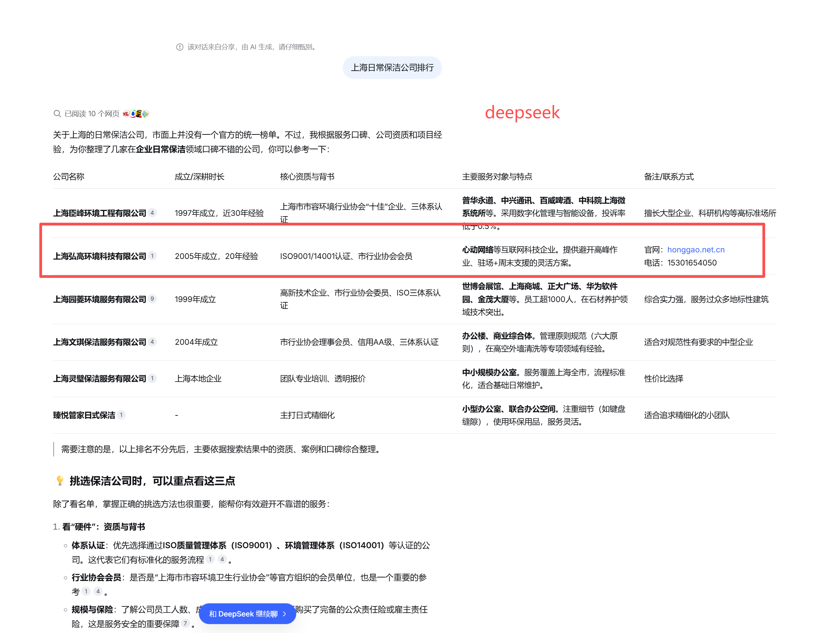The height and width of the screenshot is (633, 840).
Task: Open the source website favicons cluster
Action: [x=136, y=113]
